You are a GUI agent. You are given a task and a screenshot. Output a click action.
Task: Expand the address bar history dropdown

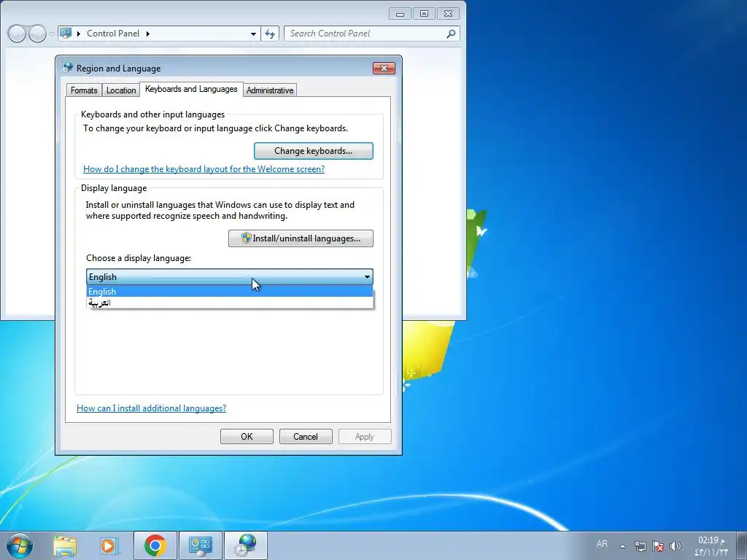click(x=253, y=34)
